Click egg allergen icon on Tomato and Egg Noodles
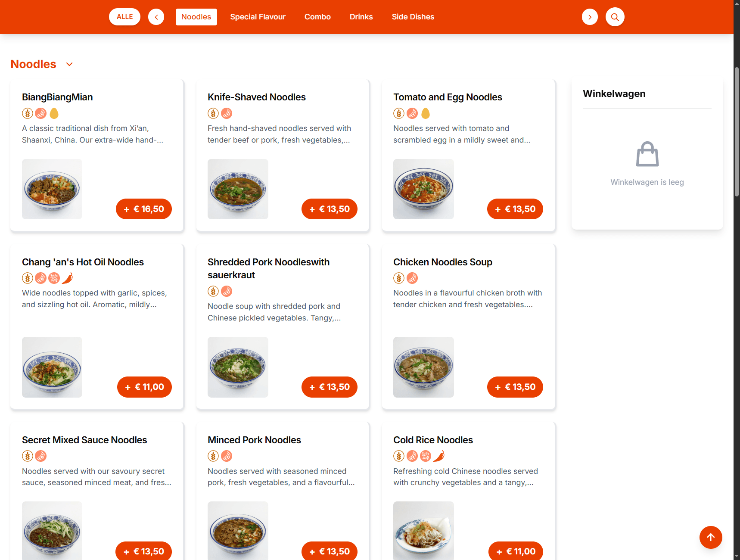 point(426,113)
